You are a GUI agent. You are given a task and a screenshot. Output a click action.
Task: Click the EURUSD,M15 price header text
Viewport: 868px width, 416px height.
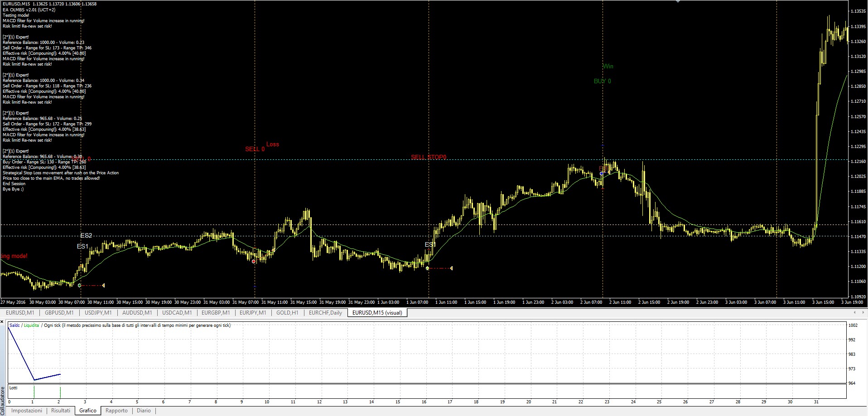pyautogui.click(x=49, y=4)
